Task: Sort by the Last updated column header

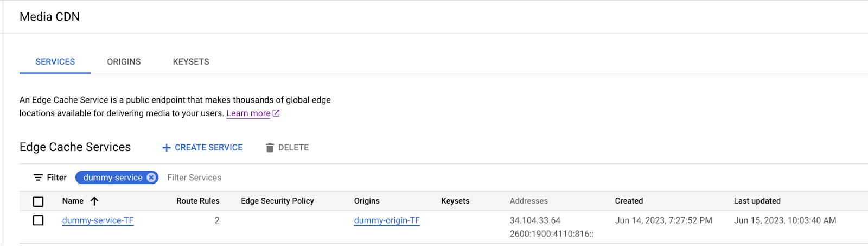Action: click(x=757, y=201)
